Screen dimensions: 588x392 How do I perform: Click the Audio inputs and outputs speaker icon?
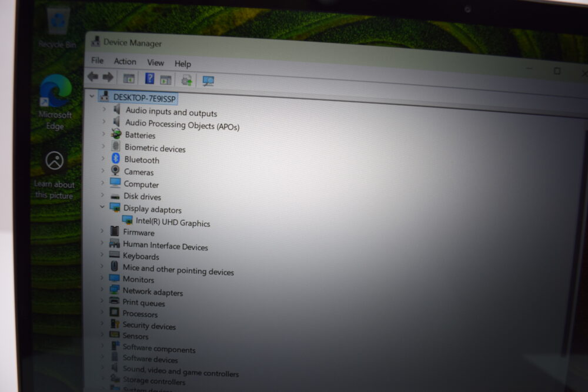(116, 109)
